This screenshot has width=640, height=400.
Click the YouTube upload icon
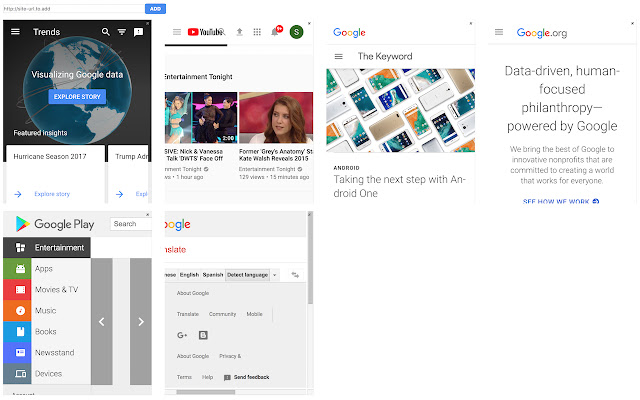tap(240, 32)
